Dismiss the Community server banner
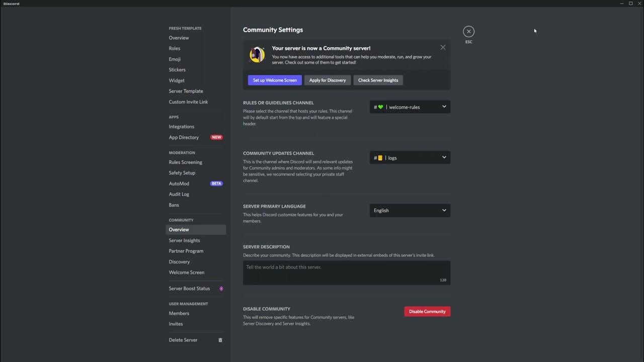644x362 pixels. (x=443, y=47)
